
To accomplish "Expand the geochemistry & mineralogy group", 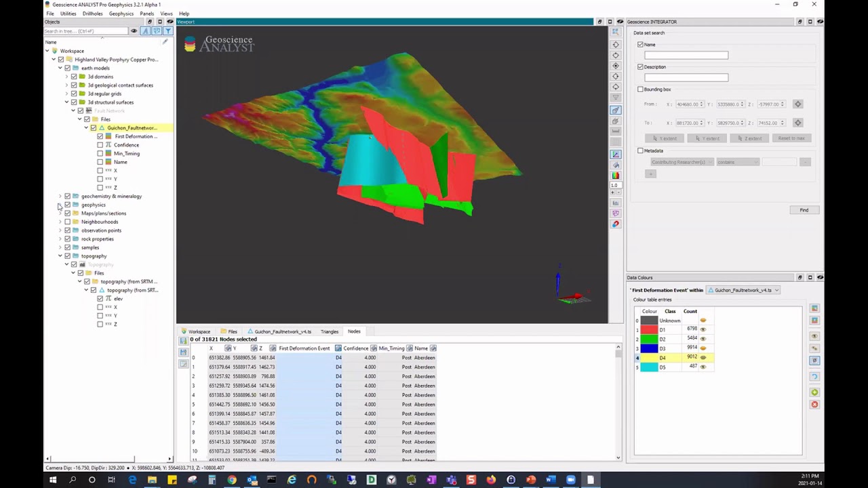I will tap(60, 197).
